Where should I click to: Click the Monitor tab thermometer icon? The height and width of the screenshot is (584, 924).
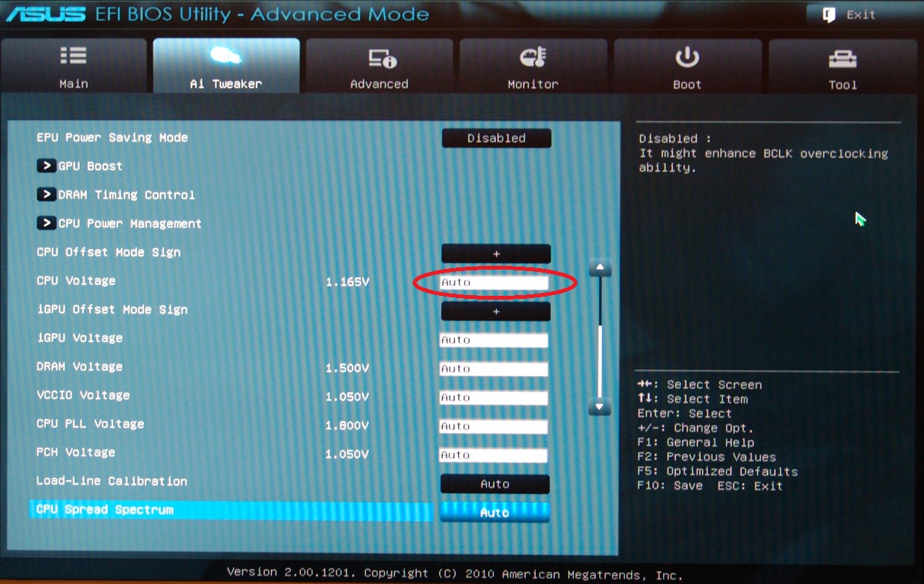point(533,58)
